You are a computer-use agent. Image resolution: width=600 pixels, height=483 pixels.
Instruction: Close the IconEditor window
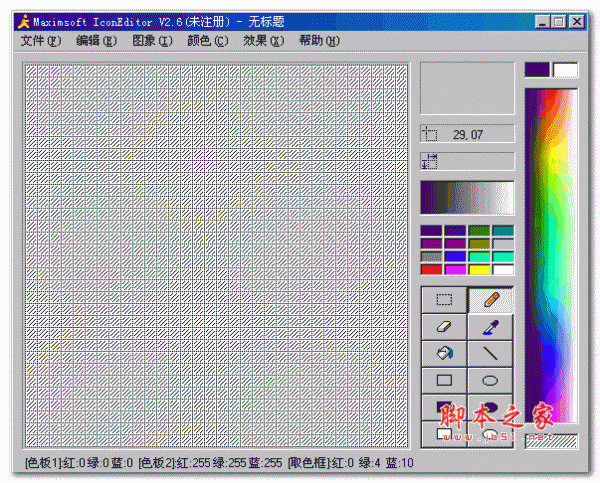pos(577,21)
